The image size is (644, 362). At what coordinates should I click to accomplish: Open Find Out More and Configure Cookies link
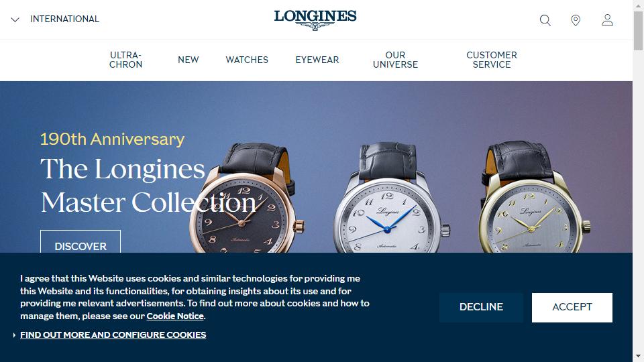(x=113, y=335)
